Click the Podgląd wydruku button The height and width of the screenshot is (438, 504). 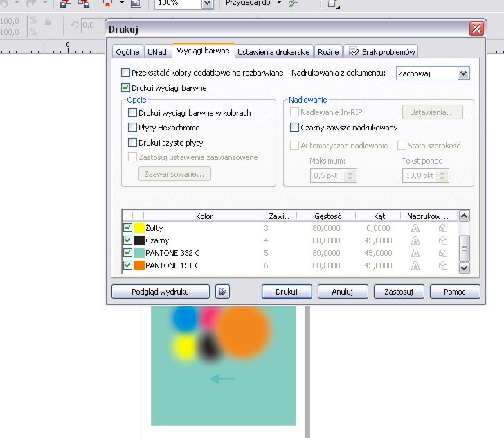point(161,291)
